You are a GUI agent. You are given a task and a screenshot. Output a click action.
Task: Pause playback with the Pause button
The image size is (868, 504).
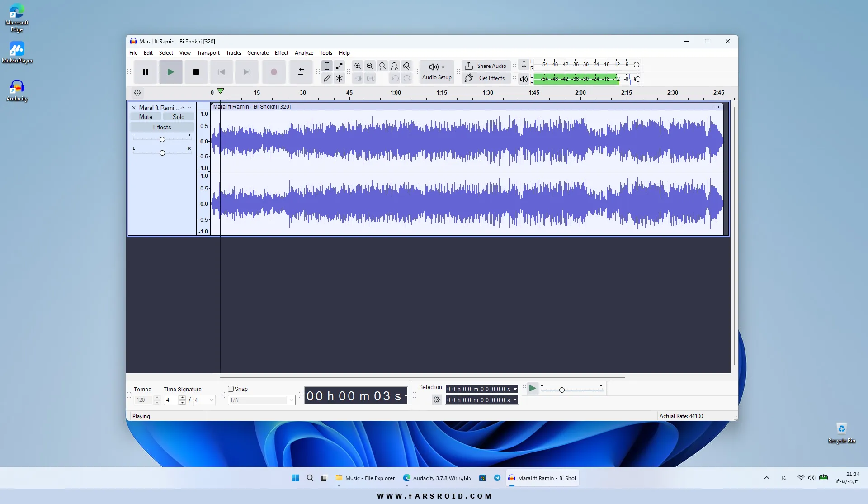tap(146, 72)
